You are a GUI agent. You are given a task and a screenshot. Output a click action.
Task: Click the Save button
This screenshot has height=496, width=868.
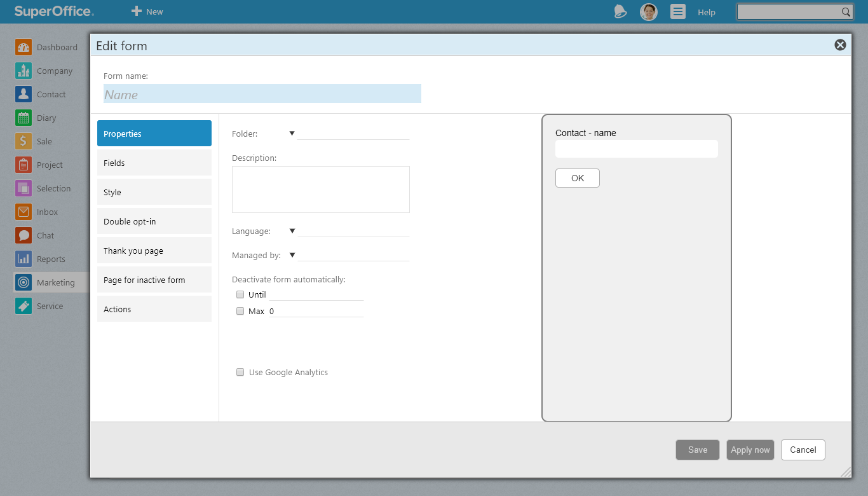tap(698, 450)
